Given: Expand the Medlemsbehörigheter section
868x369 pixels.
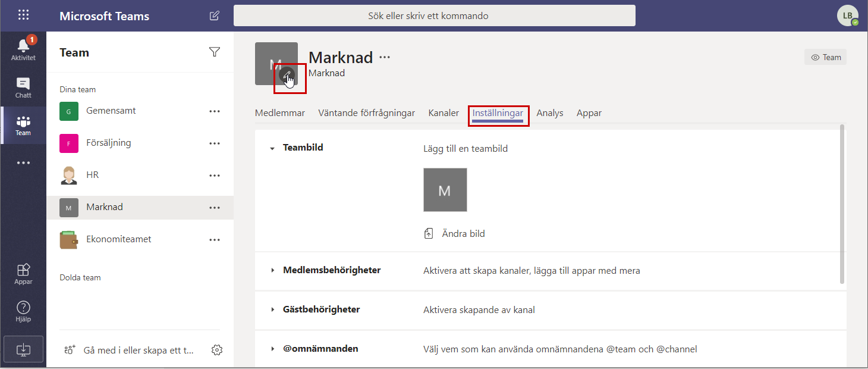Looking at the screenshot, I should (x=272, y=270).
